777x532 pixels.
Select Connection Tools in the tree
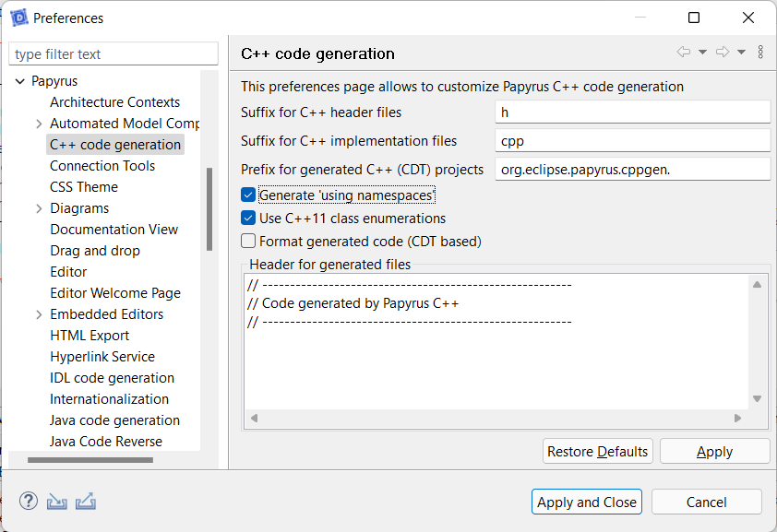click(102, 166)
